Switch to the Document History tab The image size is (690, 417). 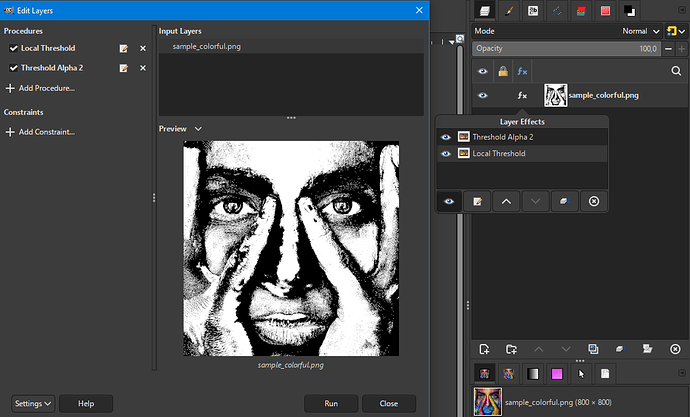click(x=606, y=374)
